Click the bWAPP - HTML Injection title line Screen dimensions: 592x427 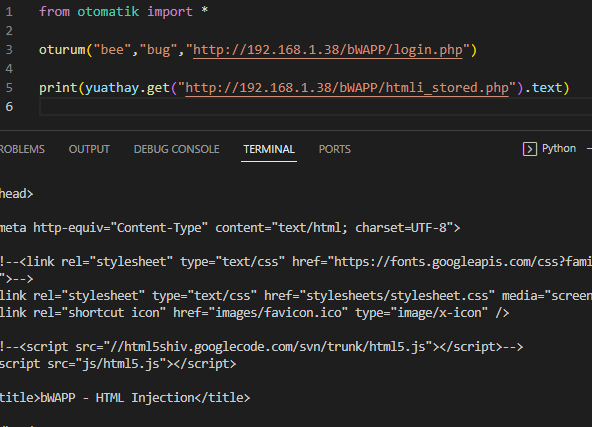click(x=125, y=398)
